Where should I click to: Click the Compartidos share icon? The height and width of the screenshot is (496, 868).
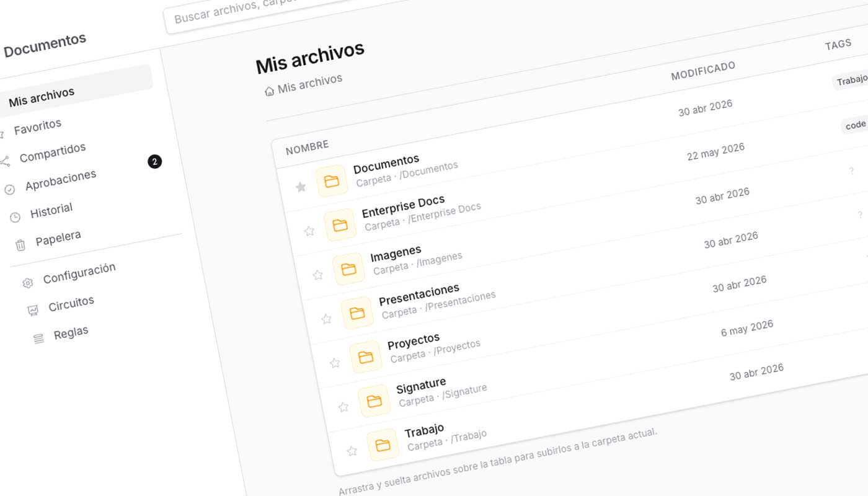coord(4,161)
